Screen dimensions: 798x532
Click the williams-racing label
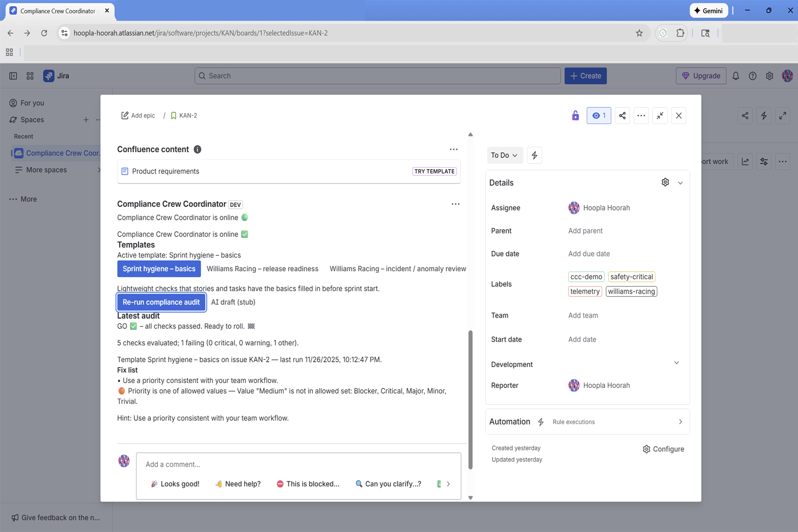click(631, 292)
